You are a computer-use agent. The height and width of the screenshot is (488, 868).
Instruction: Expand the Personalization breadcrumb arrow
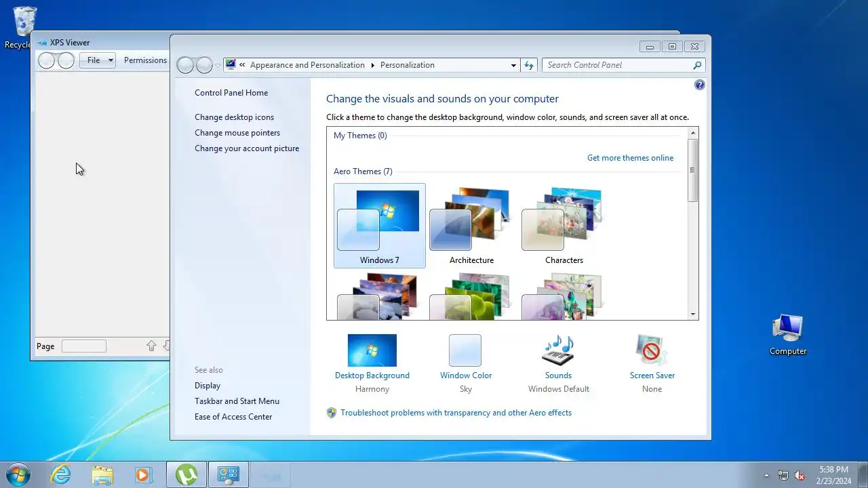pos(372,65)
